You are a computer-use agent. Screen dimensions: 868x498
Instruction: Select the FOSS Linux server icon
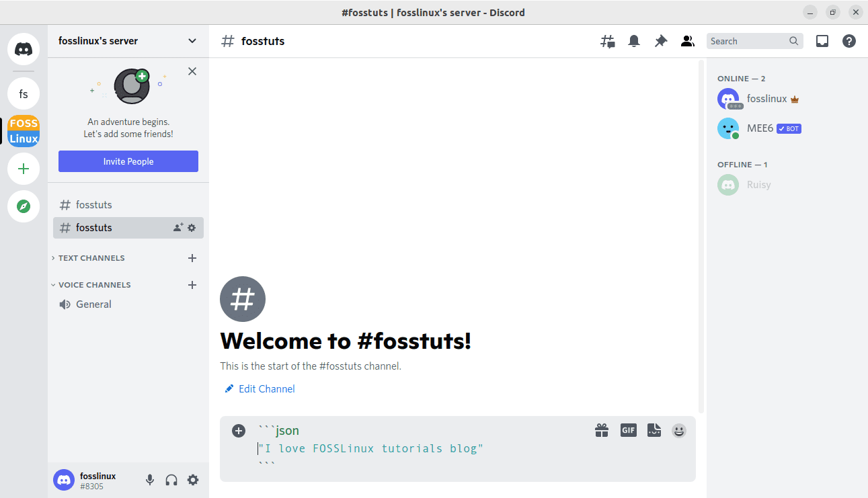pyautogui.click(x=24, y=131)
